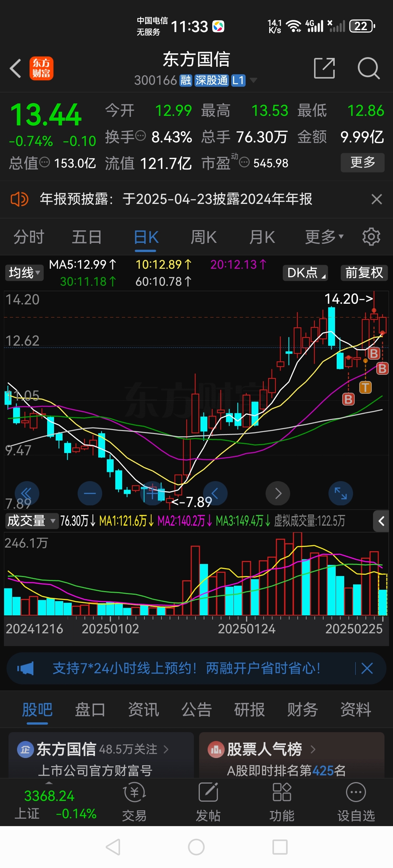This screenshot has height=868, width=393.
Task: Collapse volume panel with the left-arrow button
Action: click(381, 521)
